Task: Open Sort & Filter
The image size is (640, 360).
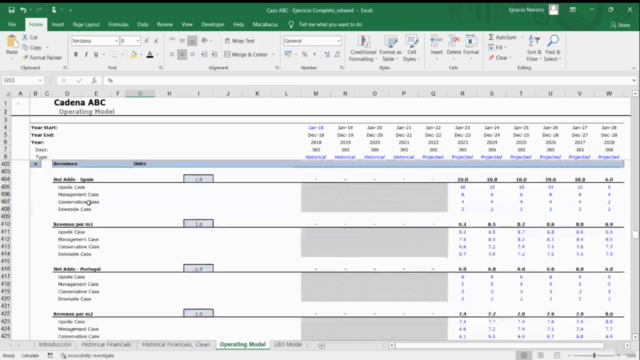Action: (x=534, y=48)
